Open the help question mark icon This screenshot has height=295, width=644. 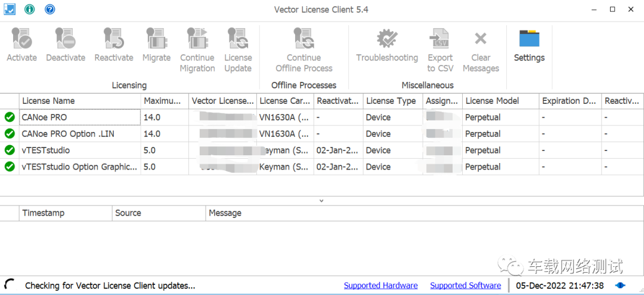pos(50,9)
